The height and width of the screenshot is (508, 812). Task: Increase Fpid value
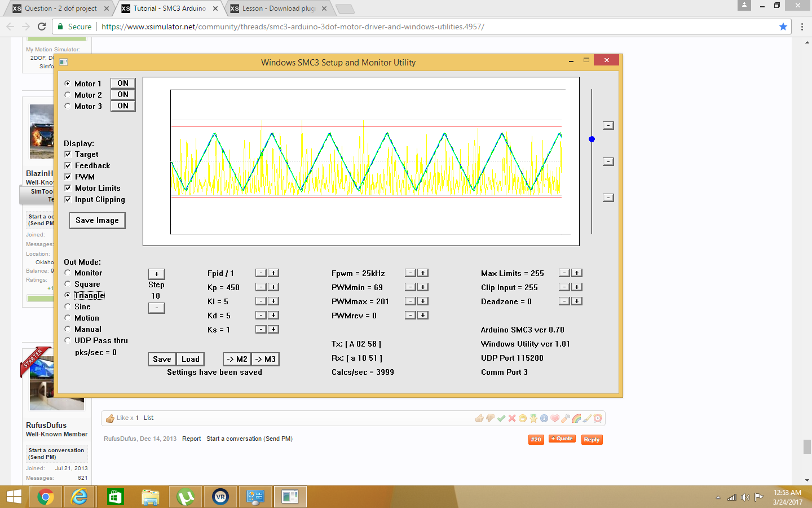[x=273, y=273]
